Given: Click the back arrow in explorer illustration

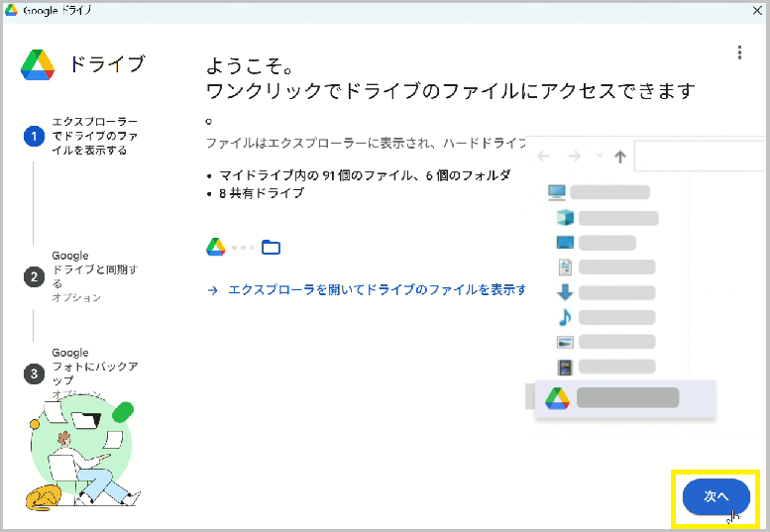Looking at the screenshot, I should point(543,157).
